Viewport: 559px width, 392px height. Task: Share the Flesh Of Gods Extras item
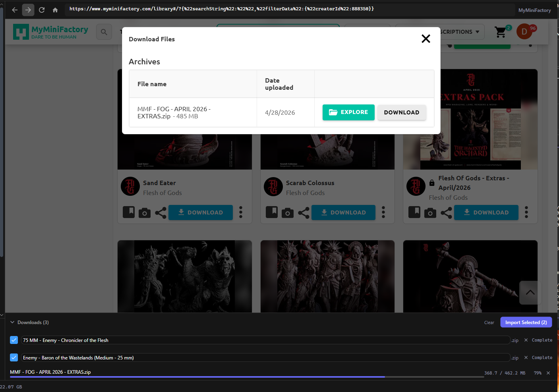pyautogui.click(x=446, y=213)
